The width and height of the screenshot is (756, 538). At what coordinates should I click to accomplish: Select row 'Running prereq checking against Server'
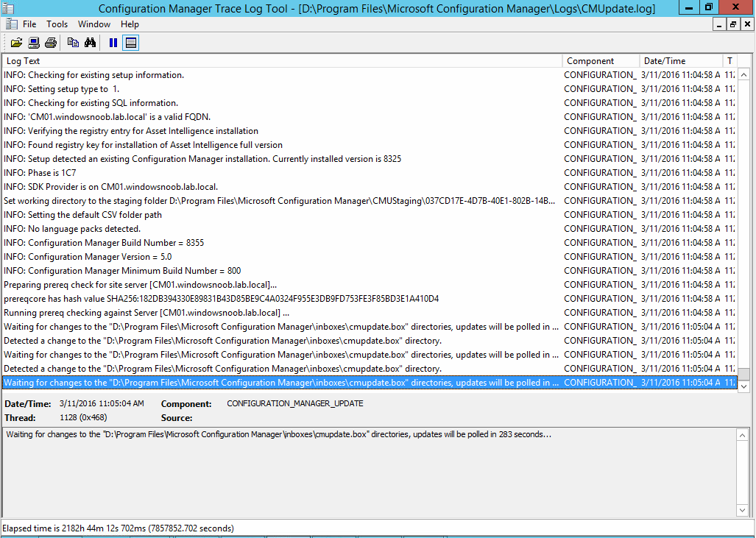[370, 312]
